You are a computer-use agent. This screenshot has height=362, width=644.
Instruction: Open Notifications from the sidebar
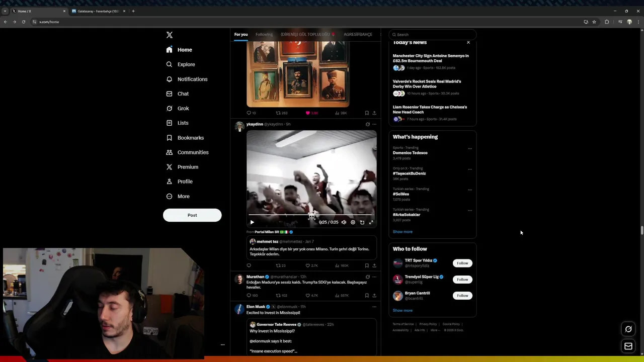(x=187, y=79)
